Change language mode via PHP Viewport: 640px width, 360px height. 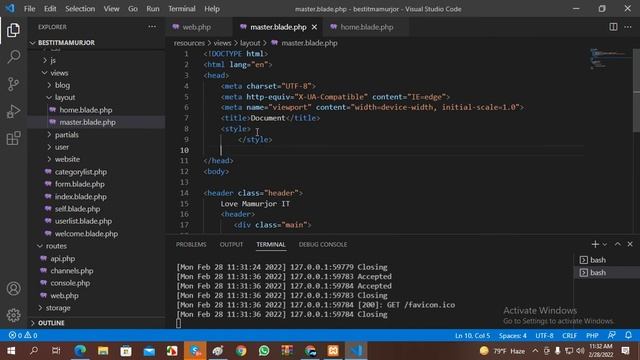click(x=592, y=336)
